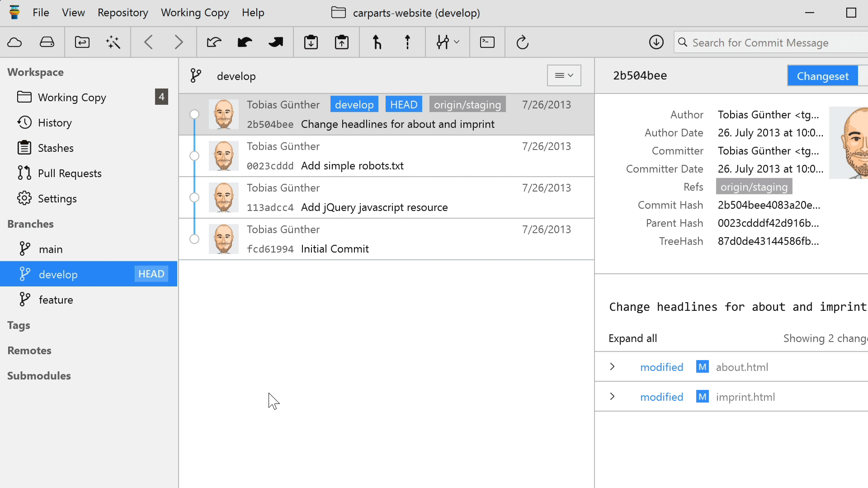Click the Expand all link
The image size is (868, 488).
point(632,338)
